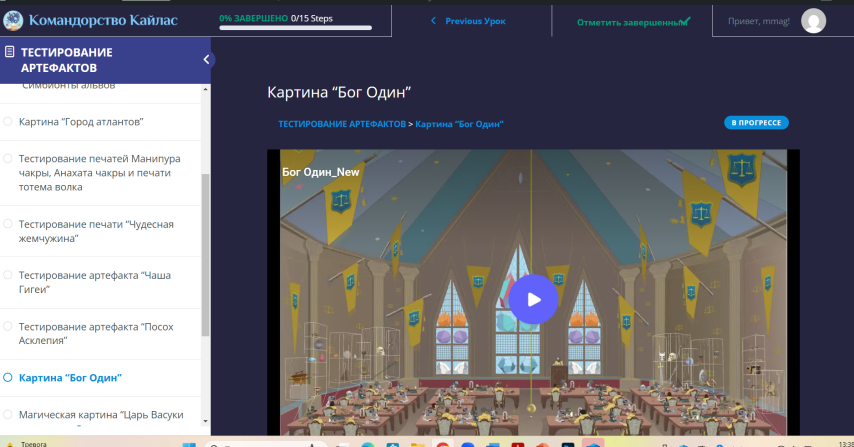Screen dimensions: 854x447
Task: Mark lesson complete via Отметить завершенным
Action: (631, 22)
